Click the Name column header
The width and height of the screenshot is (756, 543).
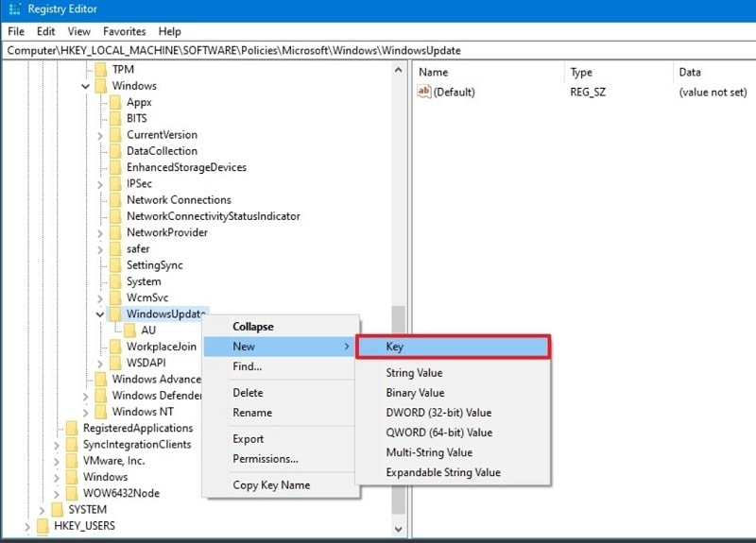click(x=488, y=73)
